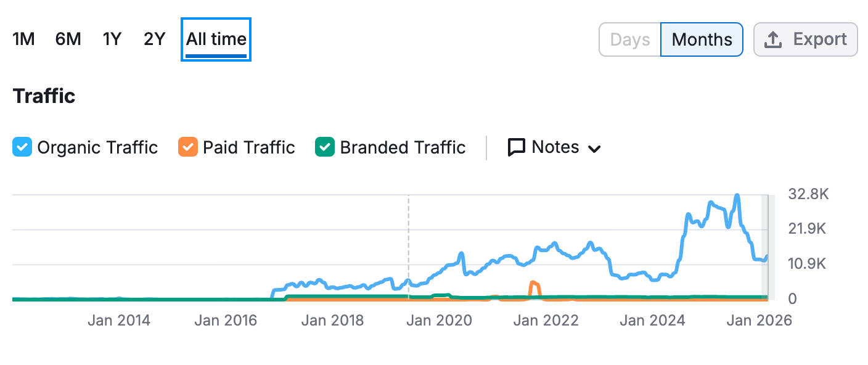Viewport: 868px width, 365px height.
Task: Click the All time range tab
Action: pyautogui.click(x=216, y=39)
